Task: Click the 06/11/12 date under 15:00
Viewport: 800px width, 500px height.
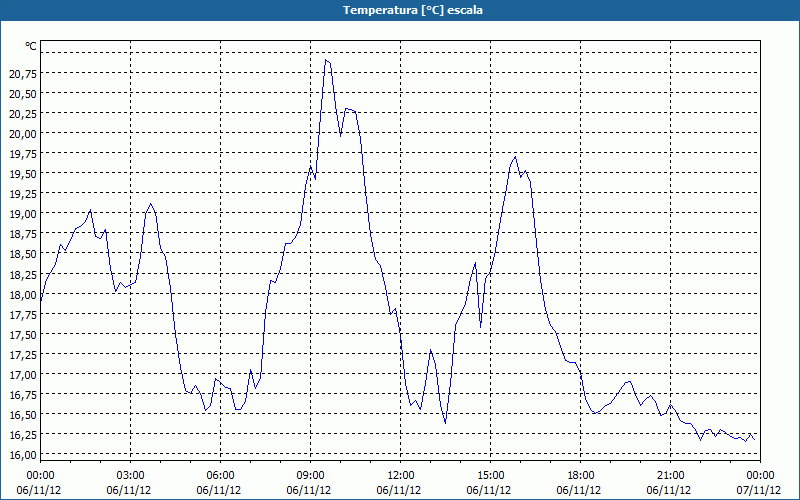Action: [489, 490]
